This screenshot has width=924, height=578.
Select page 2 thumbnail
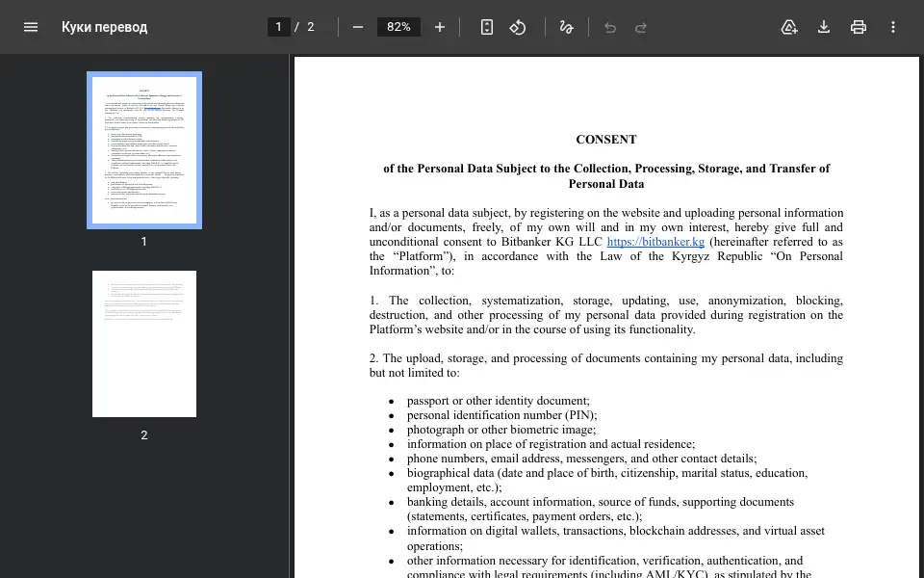click(144, 344)
